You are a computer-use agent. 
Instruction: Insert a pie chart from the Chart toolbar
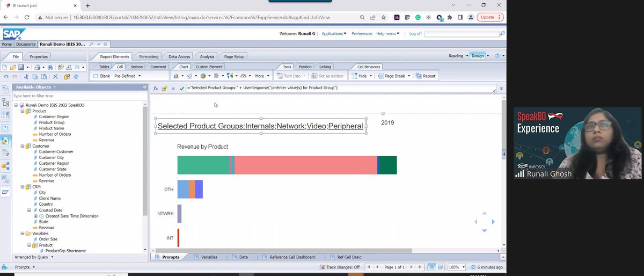click(x=203, y=76)
